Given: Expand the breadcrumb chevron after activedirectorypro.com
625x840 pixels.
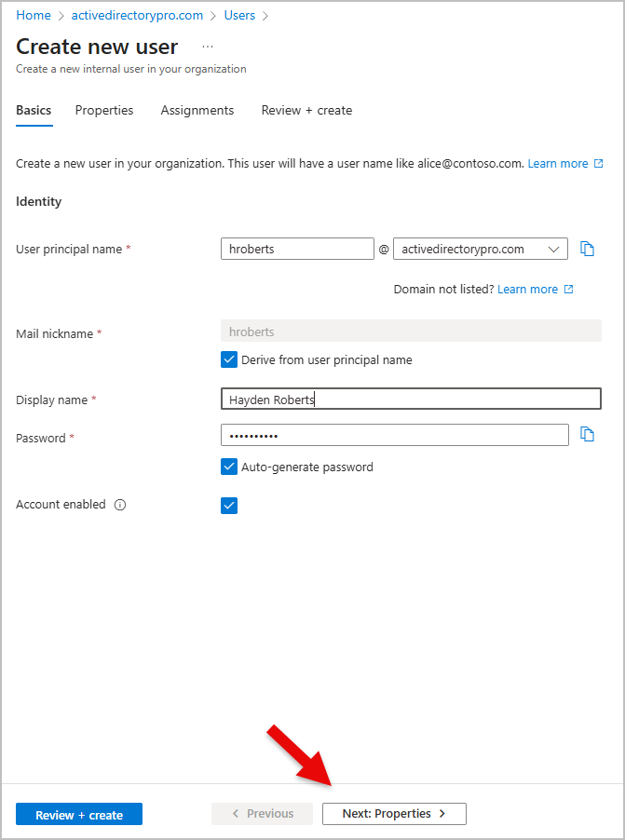Looking at the screenshot, I should (x=212, y=15).
